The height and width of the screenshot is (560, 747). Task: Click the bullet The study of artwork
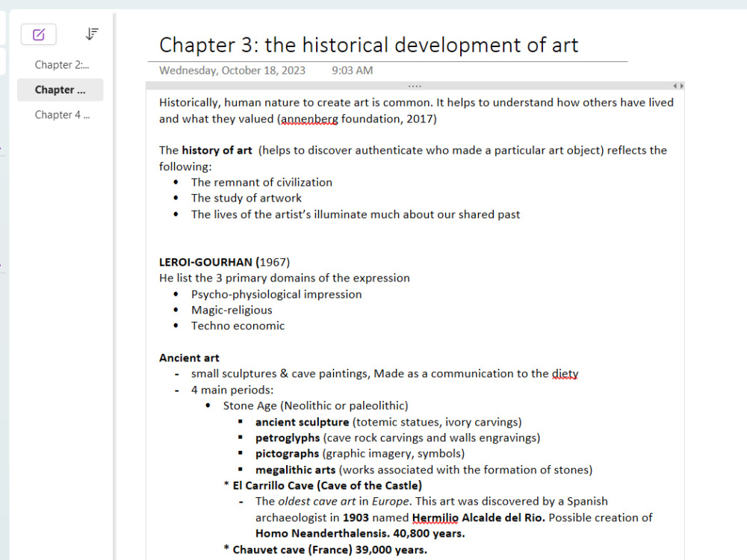pyautogui.click(x=247, y=198)
